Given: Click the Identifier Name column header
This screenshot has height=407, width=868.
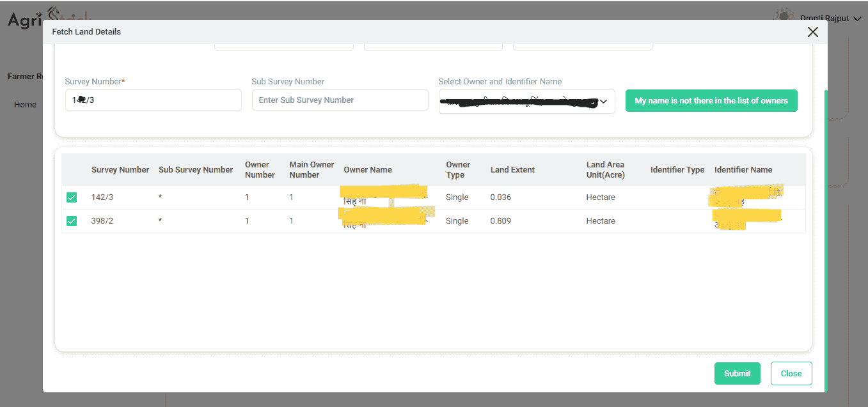Looking at the screenshot, I should point(743,170).
